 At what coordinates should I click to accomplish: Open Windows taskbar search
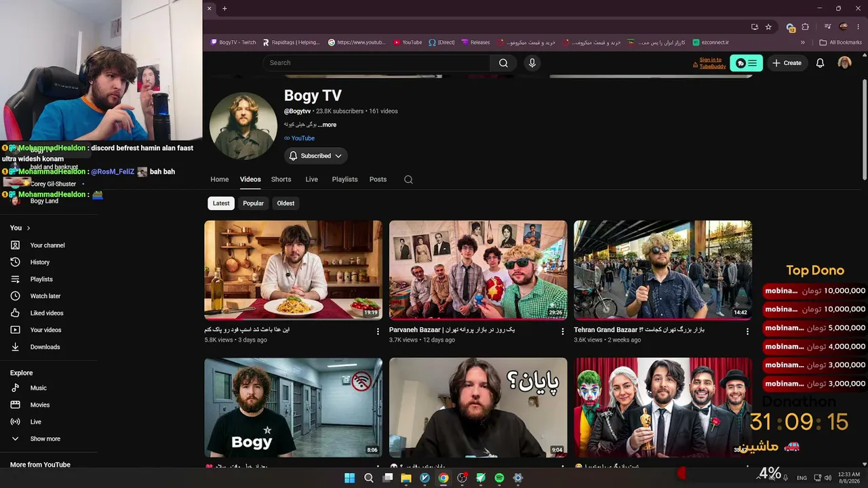tap(368, 478)
